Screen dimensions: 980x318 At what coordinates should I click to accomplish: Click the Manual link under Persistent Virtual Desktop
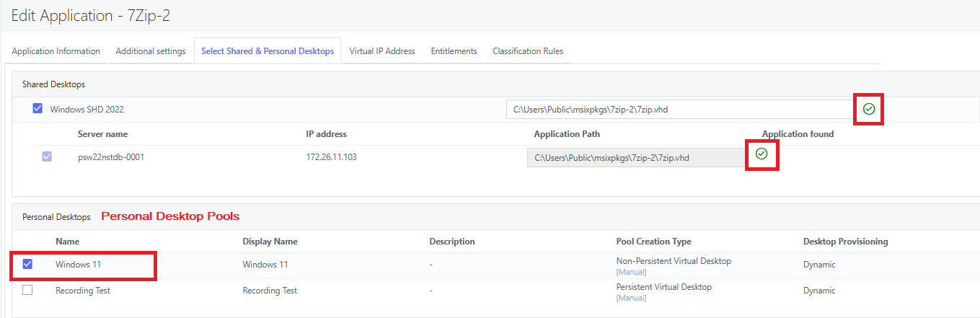click(x=631, y=298)
